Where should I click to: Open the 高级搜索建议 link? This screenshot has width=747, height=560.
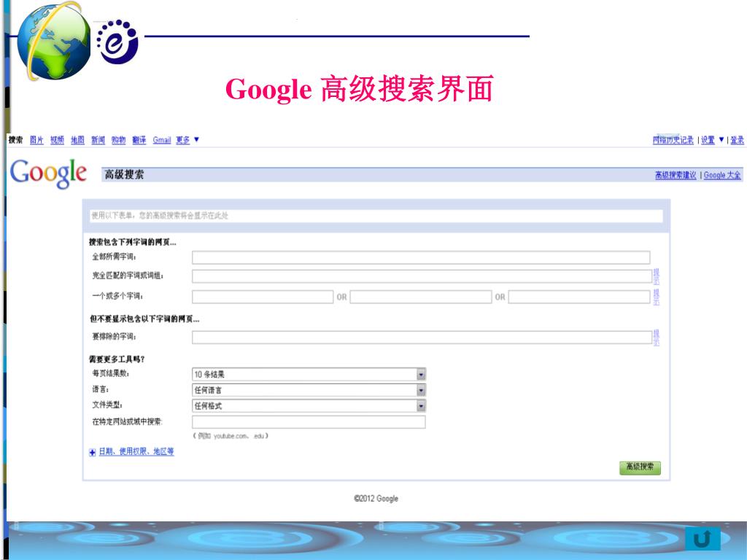tap(676, 175)
